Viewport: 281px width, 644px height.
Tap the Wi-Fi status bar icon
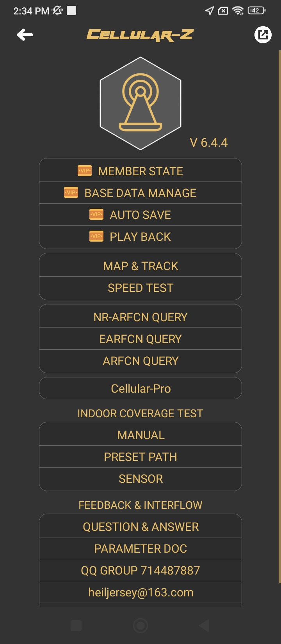[x=238, y=11]
